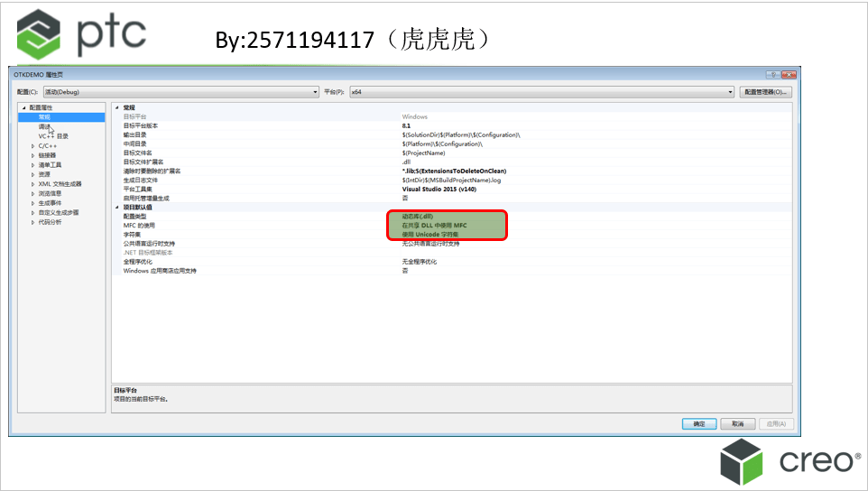Select VC++ 目录 in the tree
This screenshot has width=868, height=491.
[53, 136]
